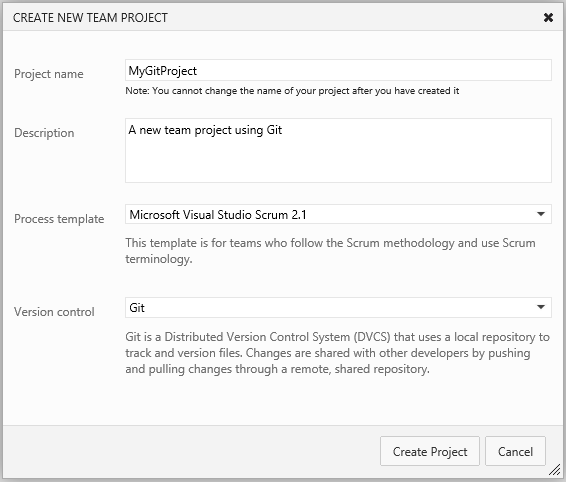Open the Git version control combo box
This screenshot has height=482, width=566.
pyautogui.click(x=338, y=308)
